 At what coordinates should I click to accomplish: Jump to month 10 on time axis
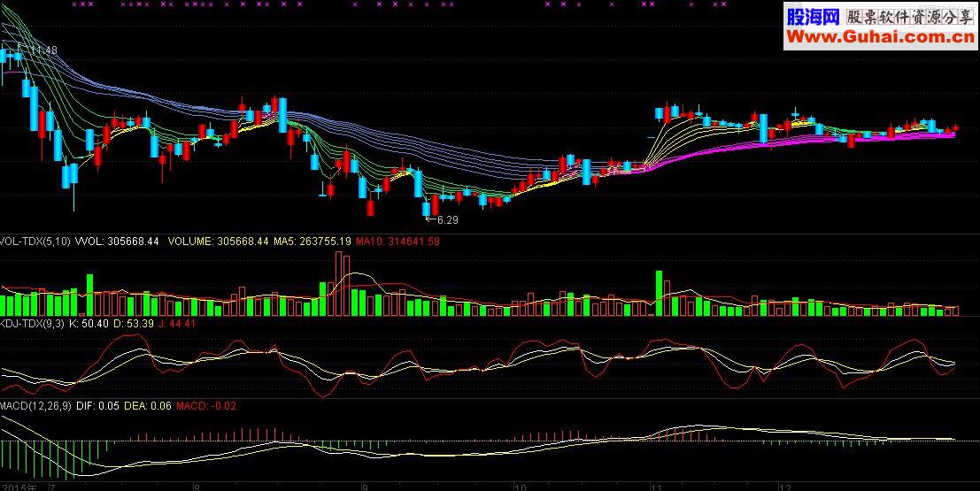pos(521,486)
